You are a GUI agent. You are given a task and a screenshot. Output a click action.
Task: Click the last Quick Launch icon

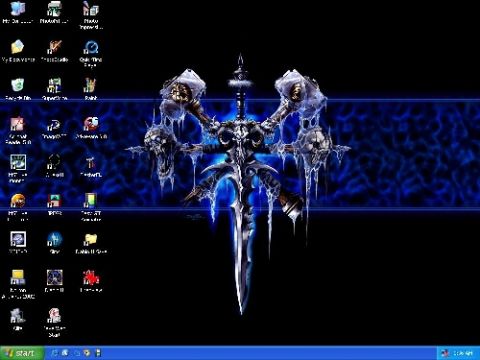[98, 353]
